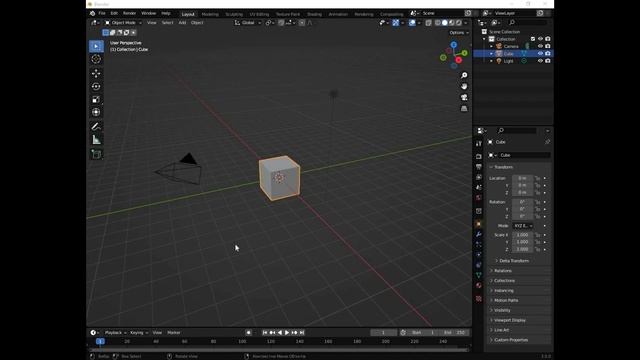Select the Transform tool
This screenshot has width=640, height=360.
96,112
